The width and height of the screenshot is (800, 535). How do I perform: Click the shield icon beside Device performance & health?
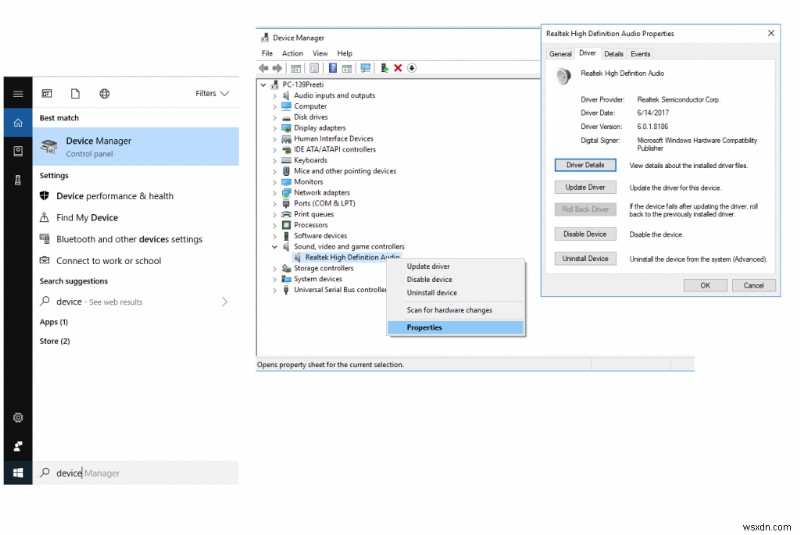pyautogui.click(x=44, y=195)
